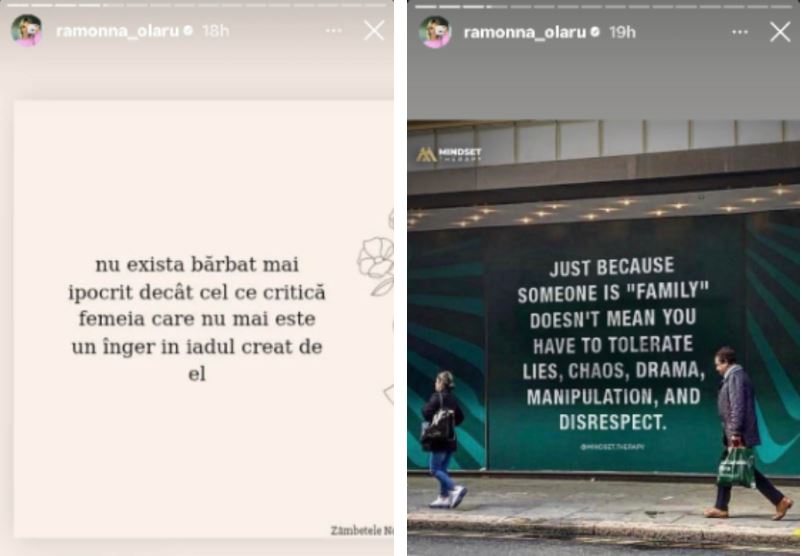Click the right story progress bar
802x556 pixels.
pos(604,7)
